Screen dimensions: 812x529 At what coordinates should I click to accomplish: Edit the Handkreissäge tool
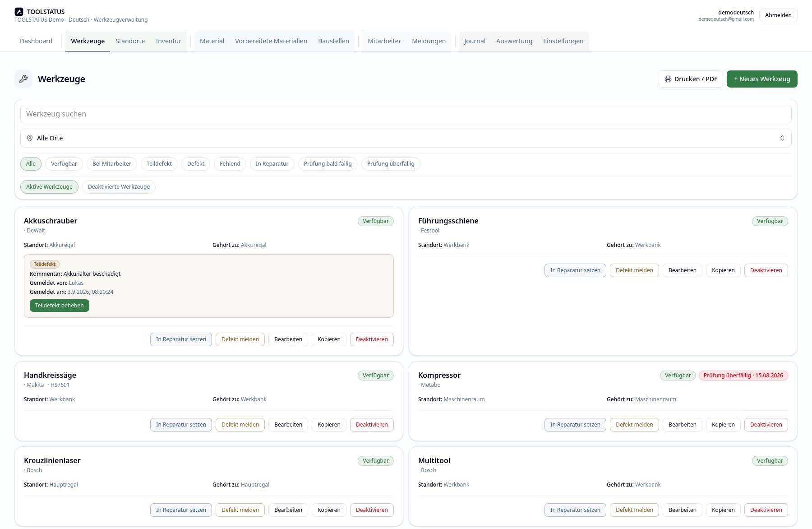288,425
